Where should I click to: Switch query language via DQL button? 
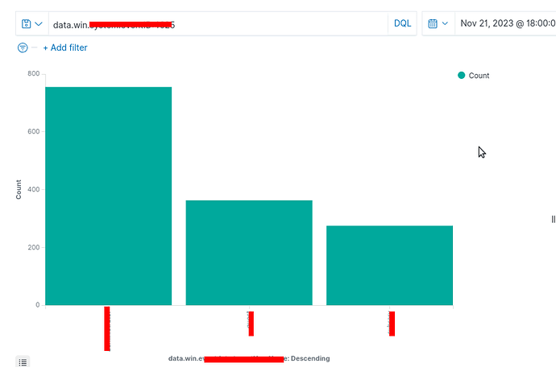click(x=402, y=23)
